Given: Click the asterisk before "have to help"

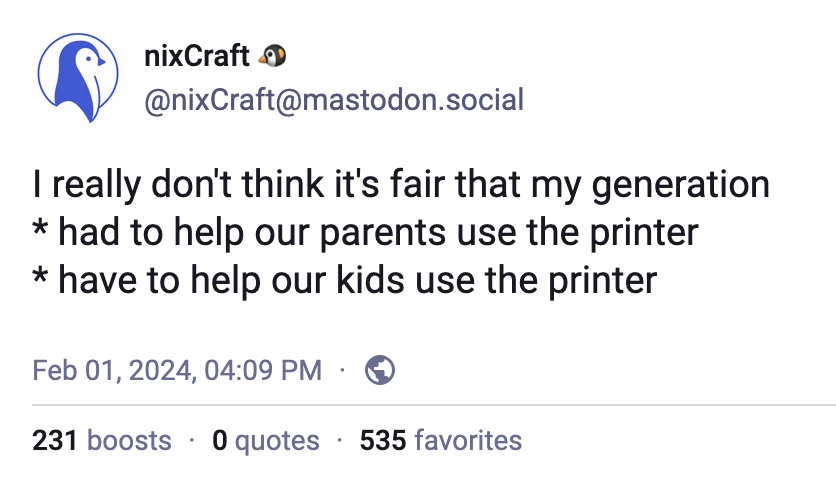Looking at the screenshot, I should pos(40,277).
